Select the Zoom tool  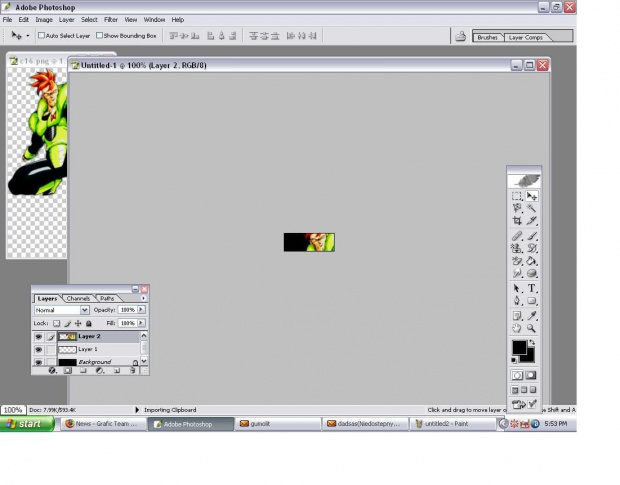coord(531,328)
